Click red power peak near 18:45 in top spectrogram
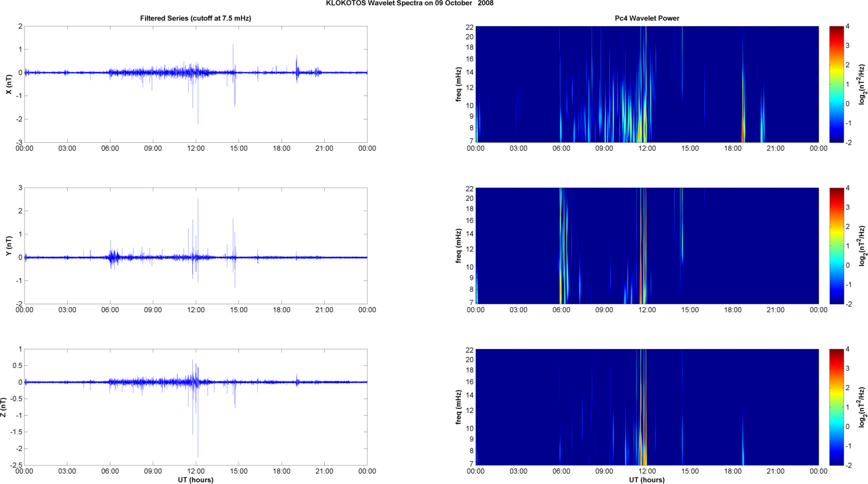 (743, 134)
